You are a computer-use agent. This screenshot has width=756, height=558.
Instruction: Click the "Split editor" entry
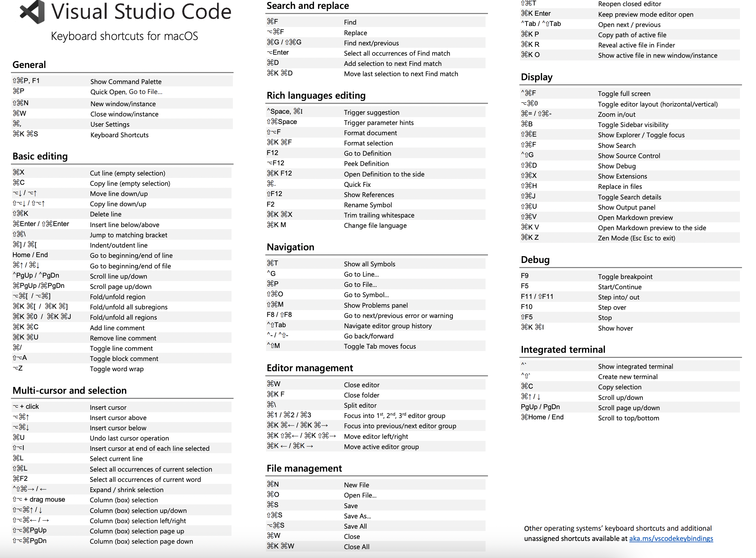[x=360, y=405]
